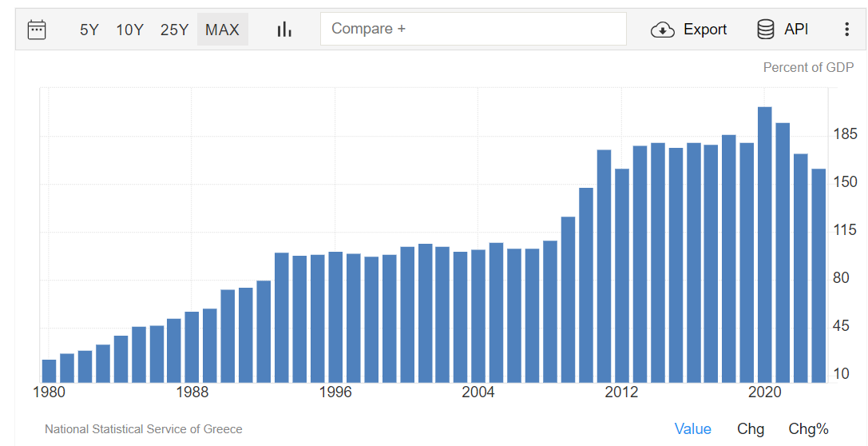Image resolution: width=868 pixels, height=446 pixels.
Task: Click the bar chart type icon
Action: pos(284,30)
